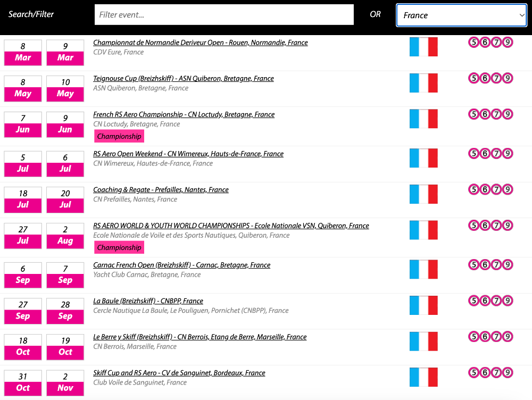Click rig 6 icon on Le Berre y Skiff row
This screenshot has width=532, height=400.
pyautogui.click(x=485, y=337)
